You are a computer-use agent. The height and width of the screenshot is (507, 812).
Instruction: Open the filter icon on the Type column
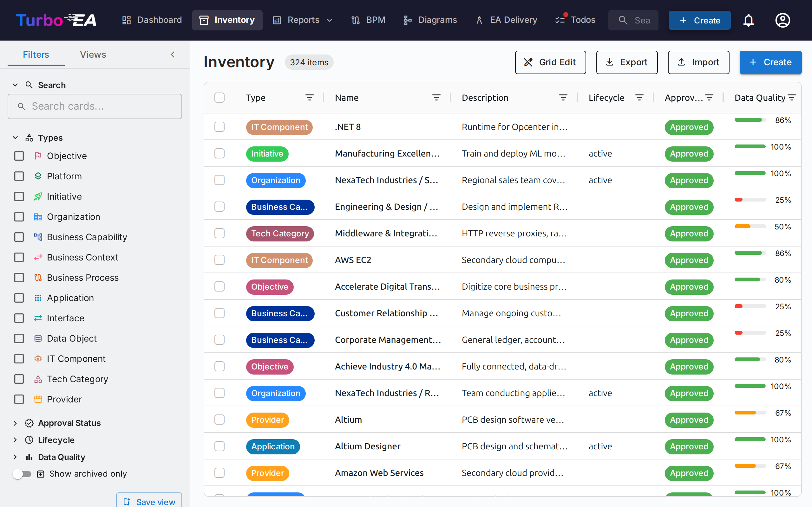(x=309, y=97)
